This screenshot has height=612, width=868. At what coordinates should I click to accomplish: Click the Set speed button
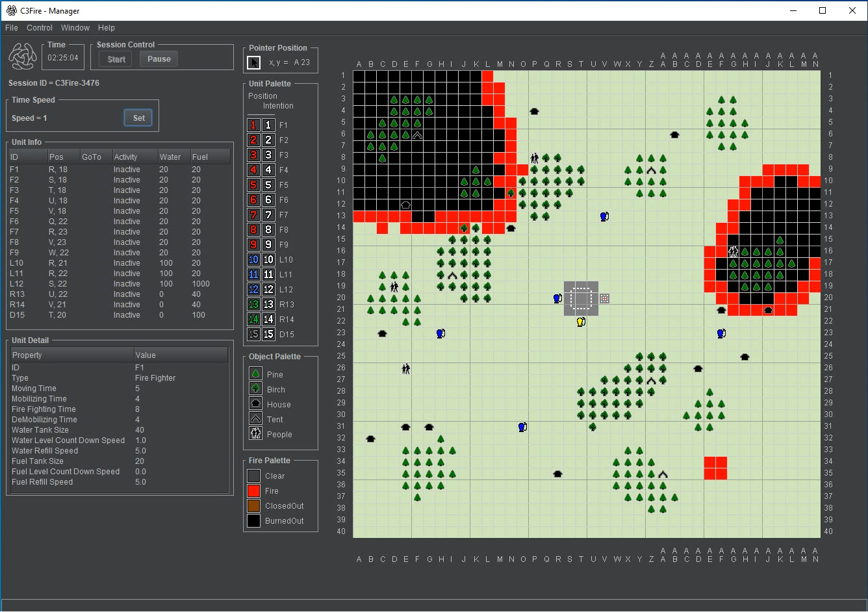139,118
